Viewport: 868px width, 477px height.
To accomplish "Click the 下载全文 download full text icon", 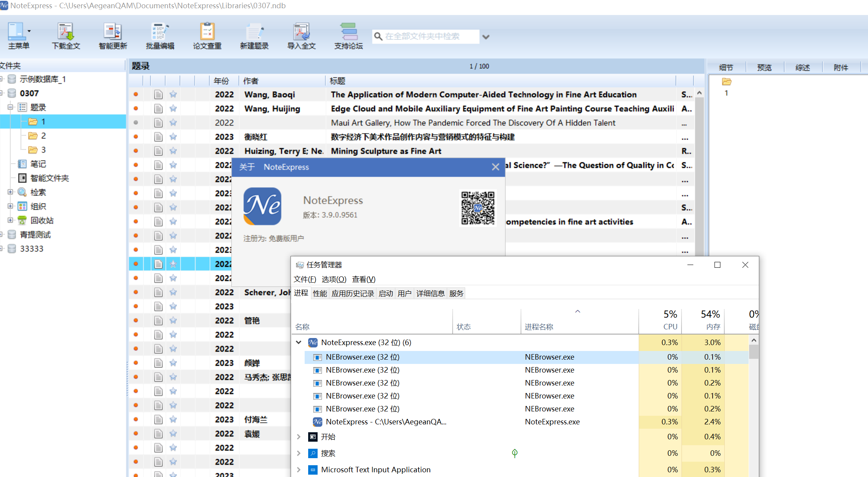I will (66, 31).
